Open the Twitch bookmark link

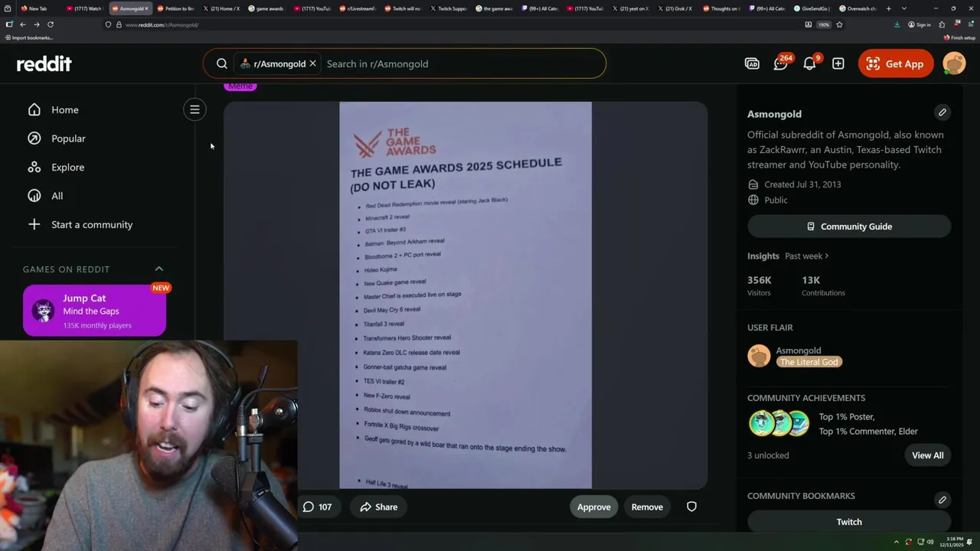click(849, 522)
